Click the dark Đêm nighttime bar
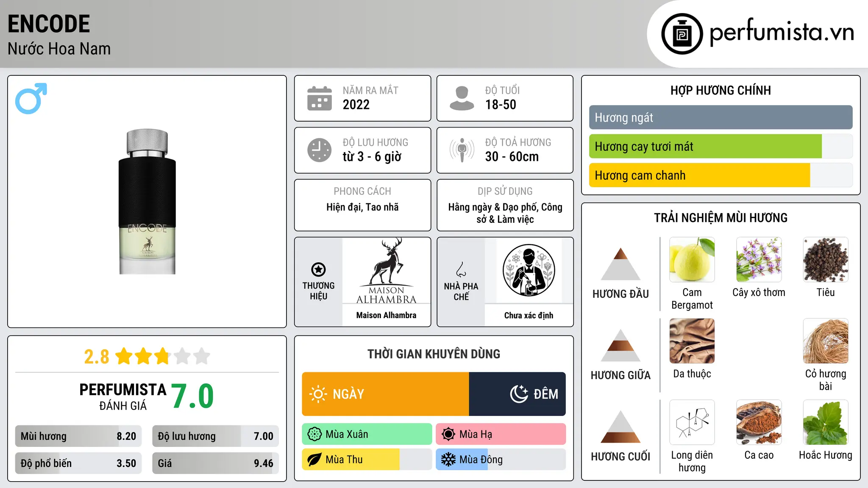Viewport: 868px width, 488px height. point(517,394)
